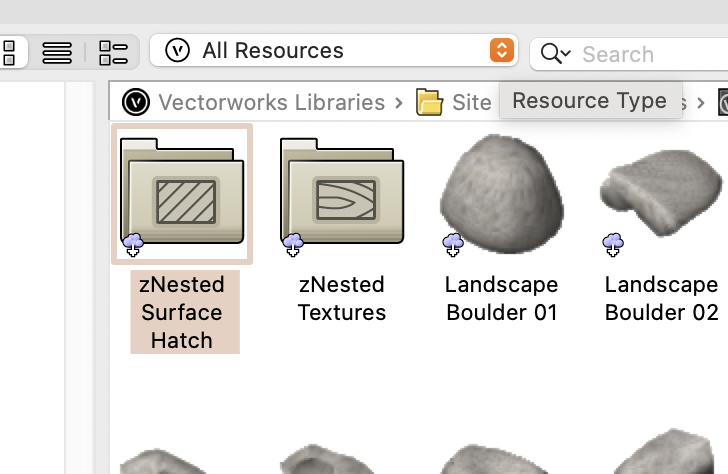728x474 pixels.
Task: Click the yellow Site folder icon in breadcrumb
Action: click(x=429, y=102)
